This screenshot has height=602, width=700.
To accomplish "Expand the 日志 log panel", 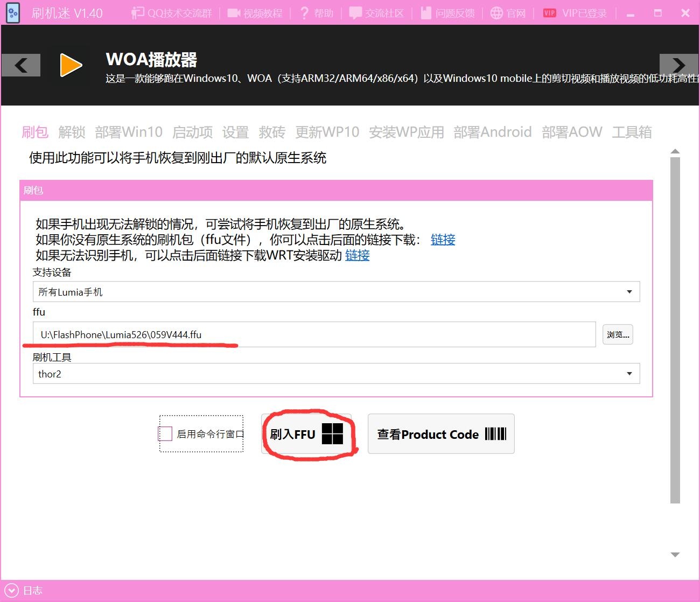I will point(11,590).
